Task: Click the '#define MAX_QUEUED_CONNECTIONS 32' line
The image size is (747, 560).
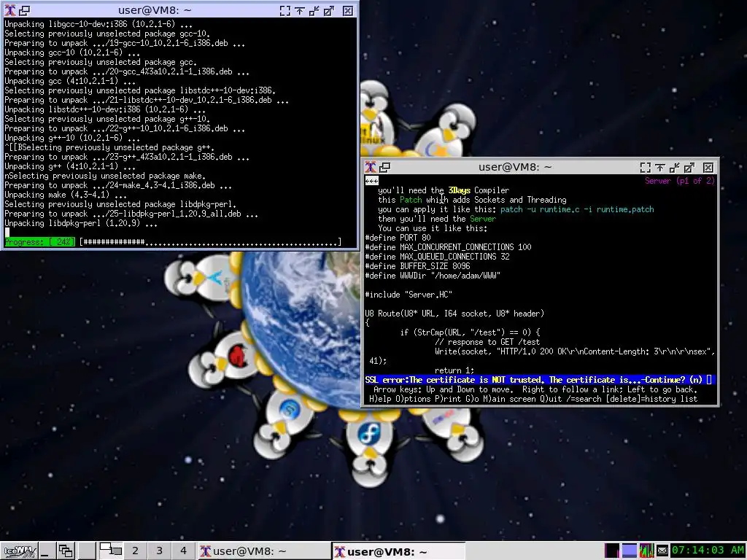Action: 438,257
